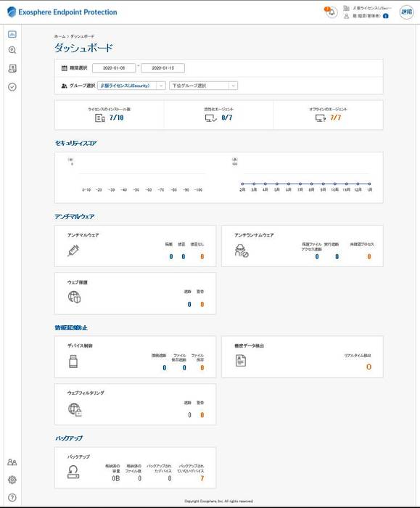Open the license install count 7/10

pyautogui.click(x=116, y=118)
